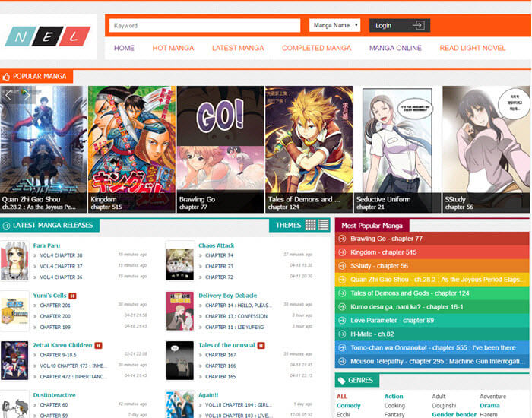Select the Adventure genre
The width and height of the screenshot is (532, 418).
[x=492, y=397]
